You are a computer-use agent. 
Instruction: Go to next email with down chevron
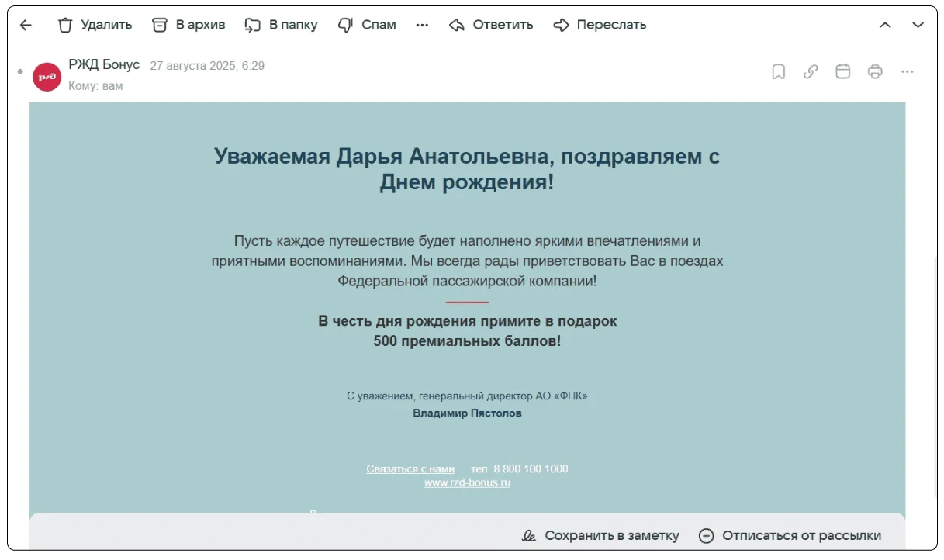(918, 25)
